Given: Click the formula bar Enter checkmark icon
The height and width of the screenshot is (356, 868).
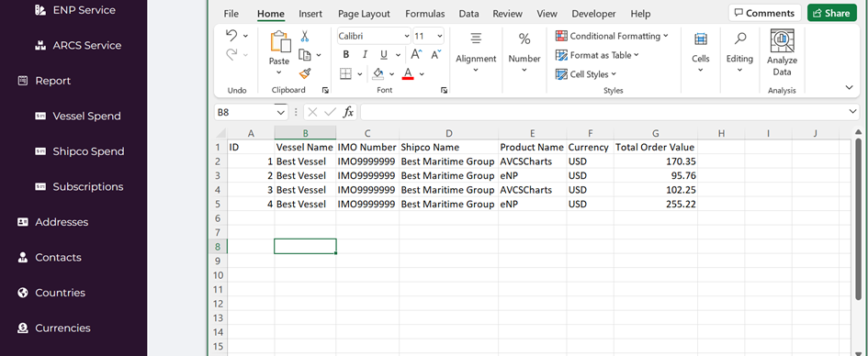Looking at the screenshot, I should pos(331,112).
